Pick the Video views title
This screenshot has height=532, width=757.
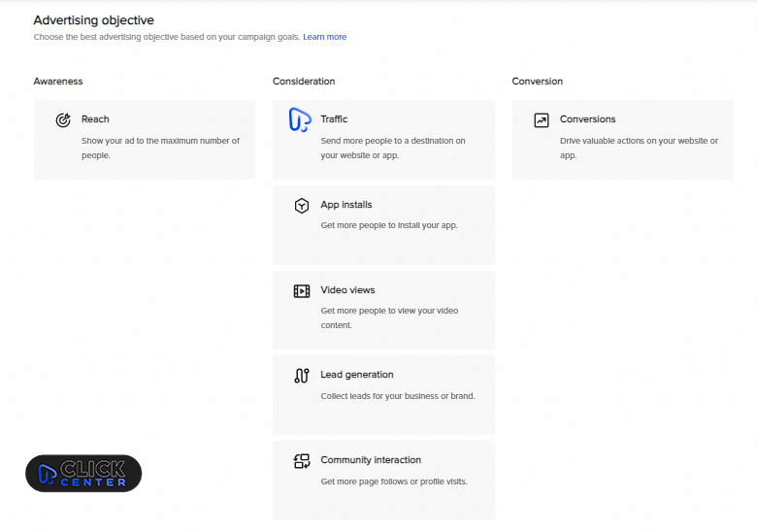tap(347, 290)
